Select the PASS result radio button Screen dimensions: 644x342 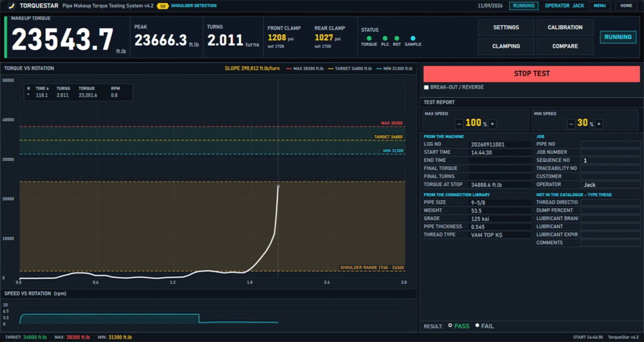click(450, 326)
